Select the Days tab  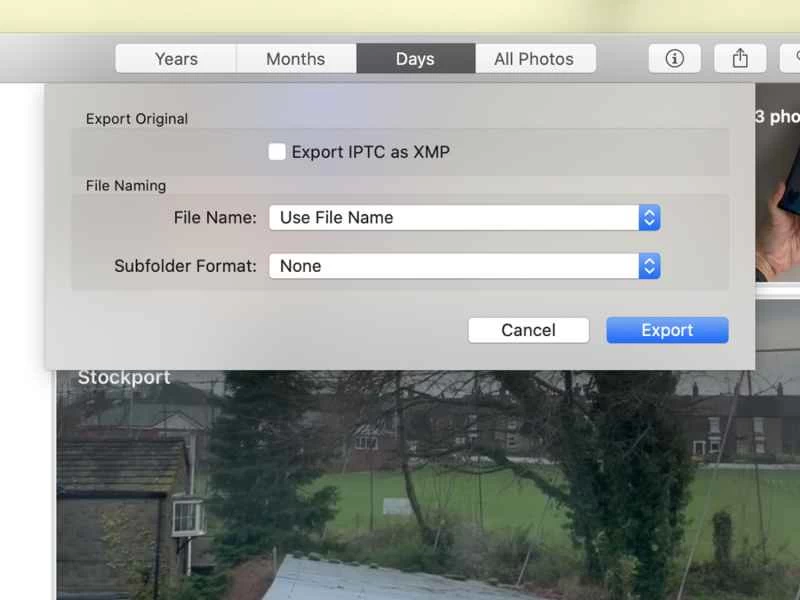coord(415,58)
